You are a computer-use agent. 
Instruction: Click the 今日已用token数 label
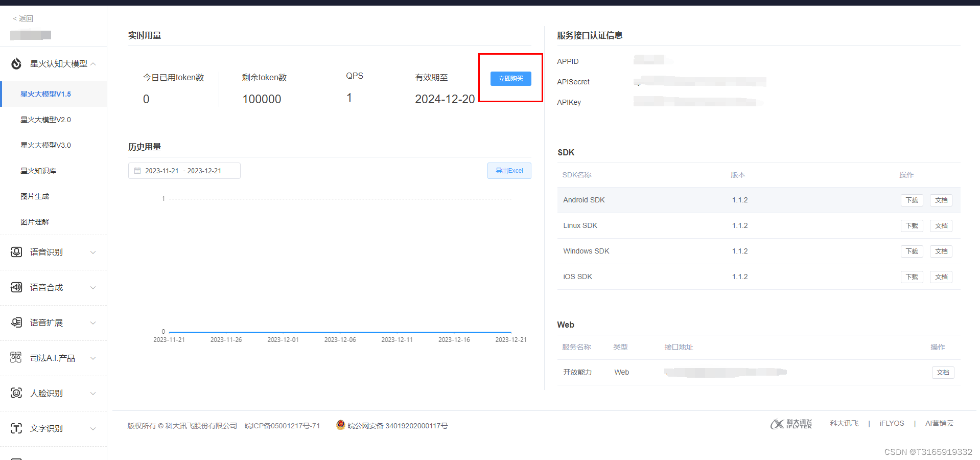[173, 77]
